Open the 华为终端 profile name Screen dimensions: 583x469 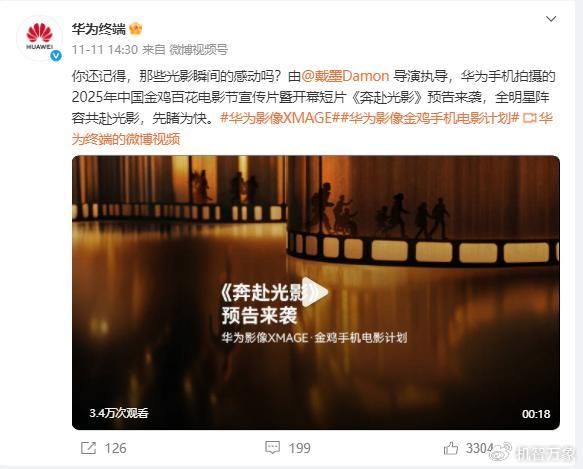point(99,29)
